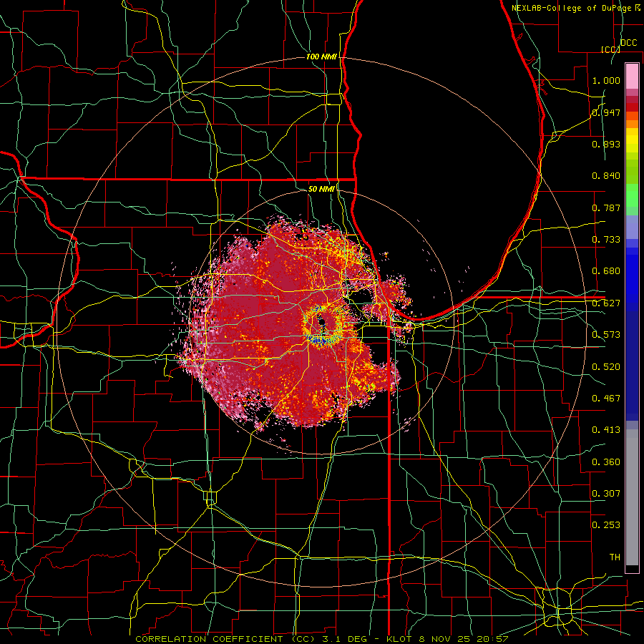The width and height of the screenshot is (644, 644).
Task: Click the 0.360 colorbar value
Action: pyautogui.click(x=606, y=462)
